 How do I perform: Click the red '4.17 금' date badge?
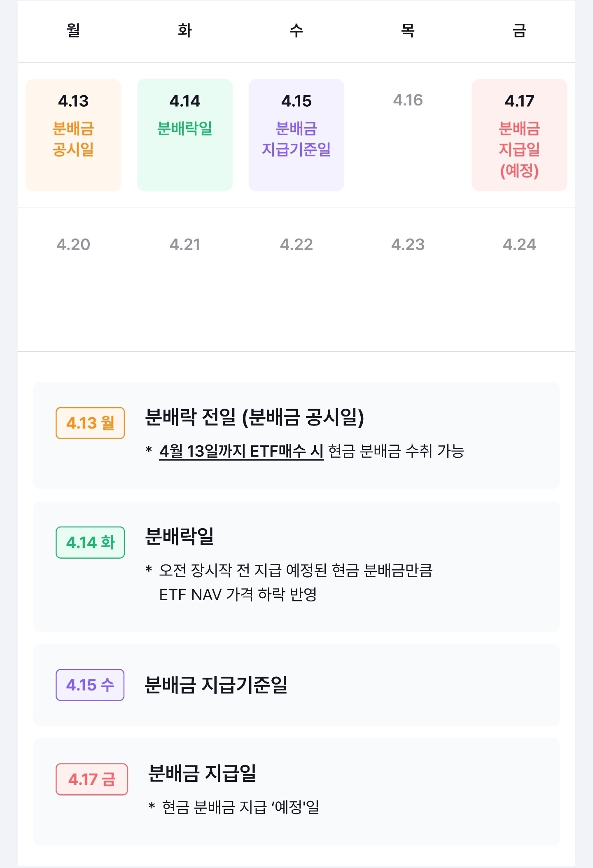91,779
